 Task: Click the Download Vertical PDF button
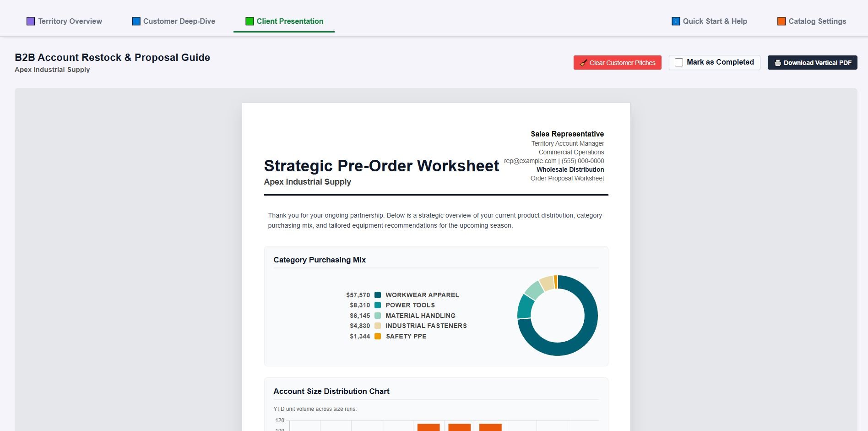point(812,63)
